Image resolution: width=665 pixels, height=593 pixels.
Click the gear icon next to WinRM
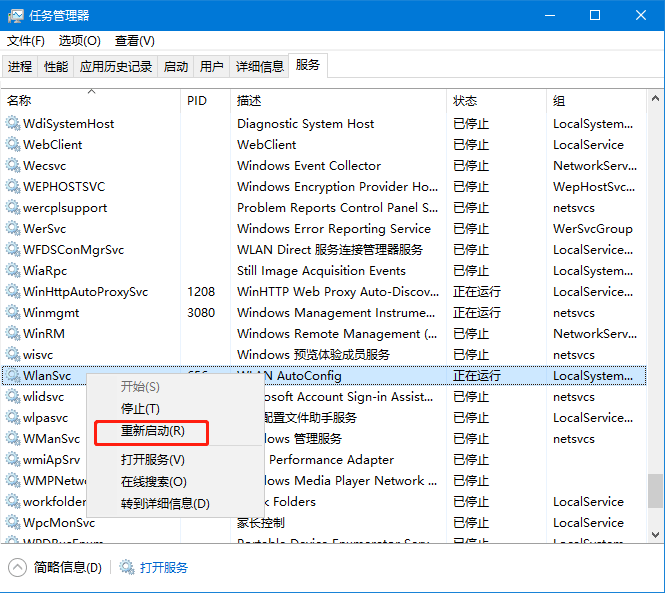tap(13, 334)
